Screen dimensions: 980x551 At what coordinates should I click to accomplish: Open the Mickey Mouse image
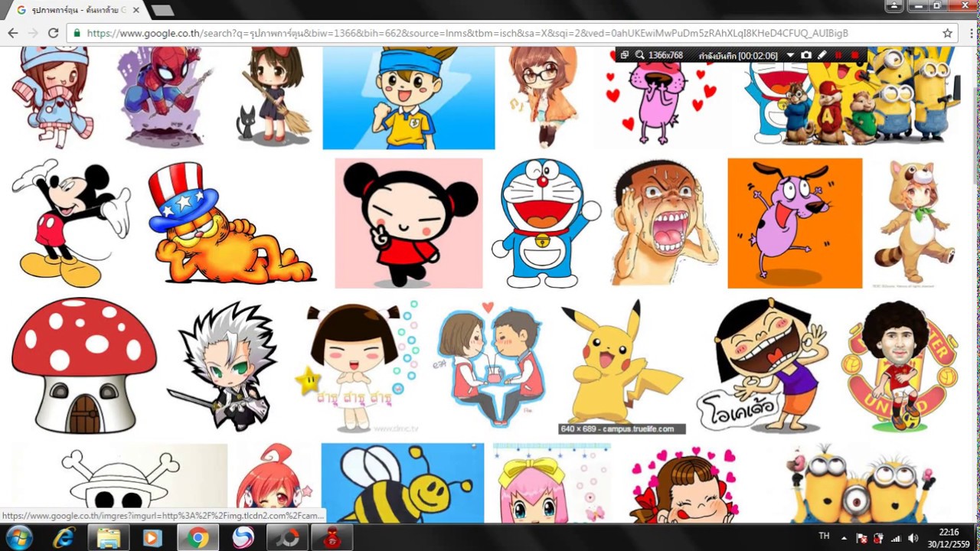pos(70,223)
